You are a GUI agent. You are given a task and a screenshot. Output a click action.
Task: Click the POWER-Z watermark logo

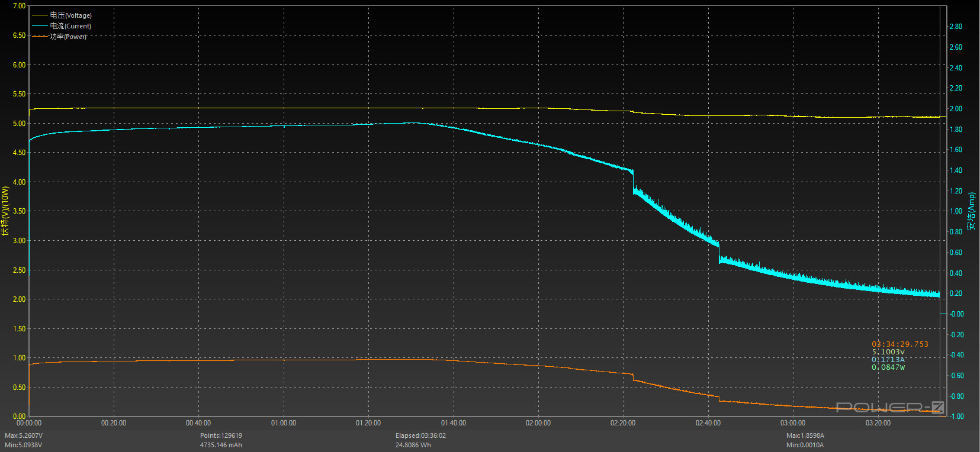tap(890, 407)
